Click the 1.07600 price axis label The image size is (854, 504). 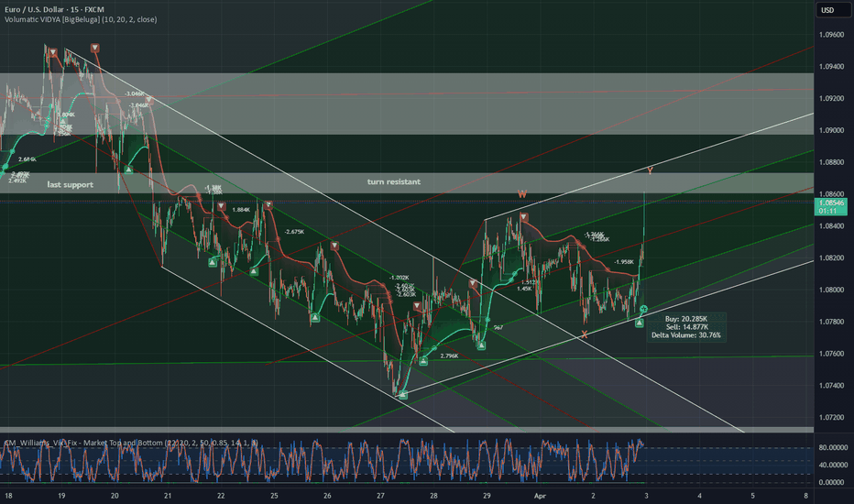point(831,354)
